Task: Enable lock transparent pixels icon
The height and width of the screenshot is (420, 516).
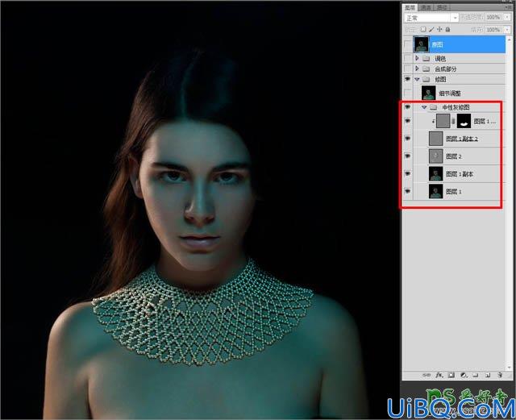Action: (423, 29)
